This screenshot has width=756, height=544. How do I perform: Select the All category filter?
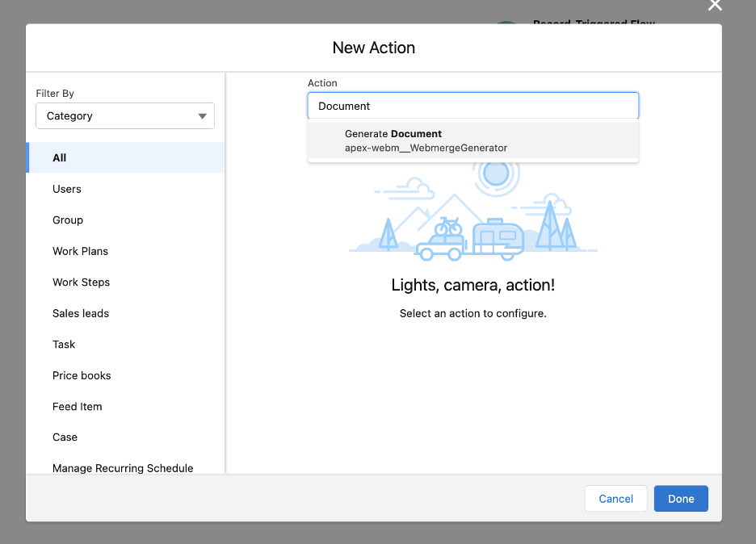point(59,157)
